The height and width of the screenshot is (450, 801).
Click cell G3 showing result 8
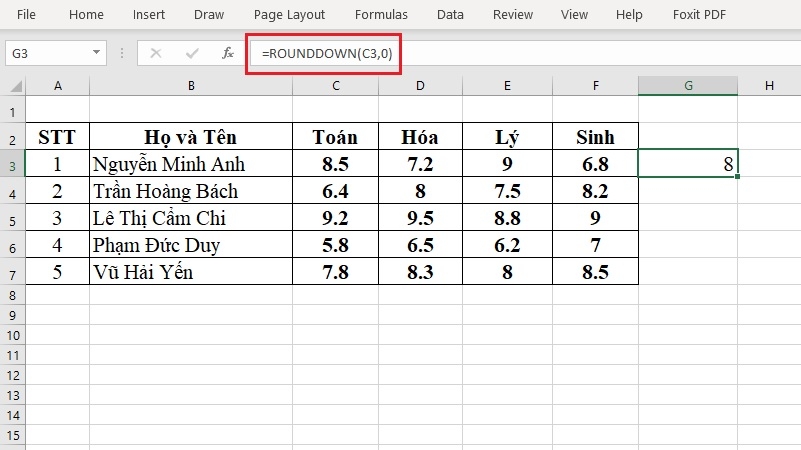(x=688, y=163)
